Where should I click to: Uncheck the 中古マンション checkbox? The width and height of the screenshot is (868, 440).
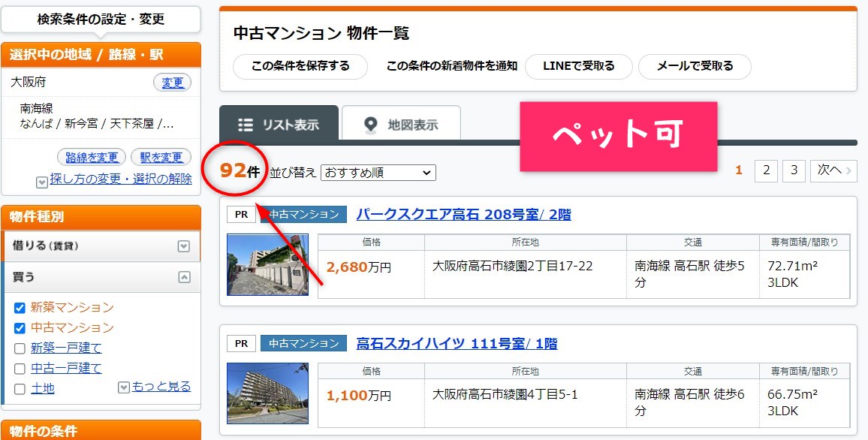pos(20,328)
